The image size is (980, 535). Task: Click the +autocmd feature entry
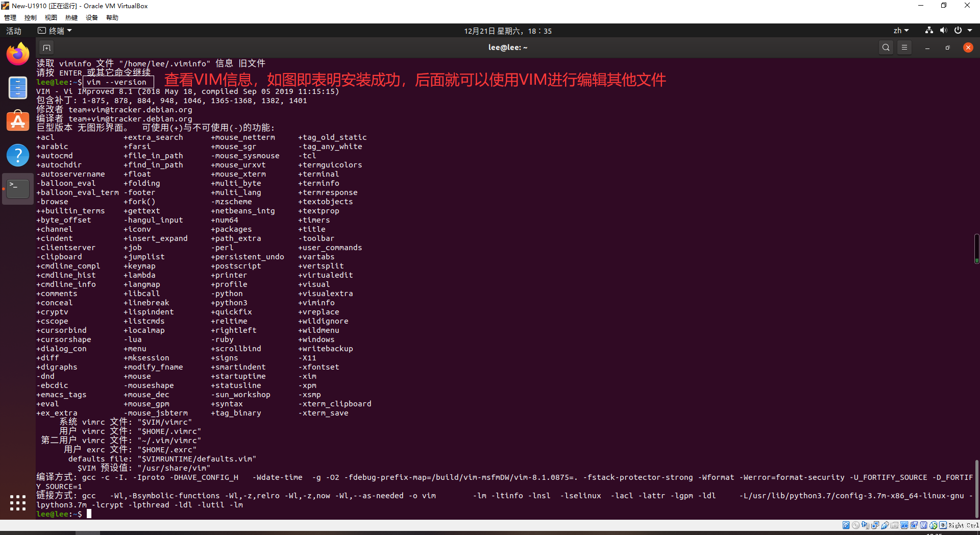55,156
